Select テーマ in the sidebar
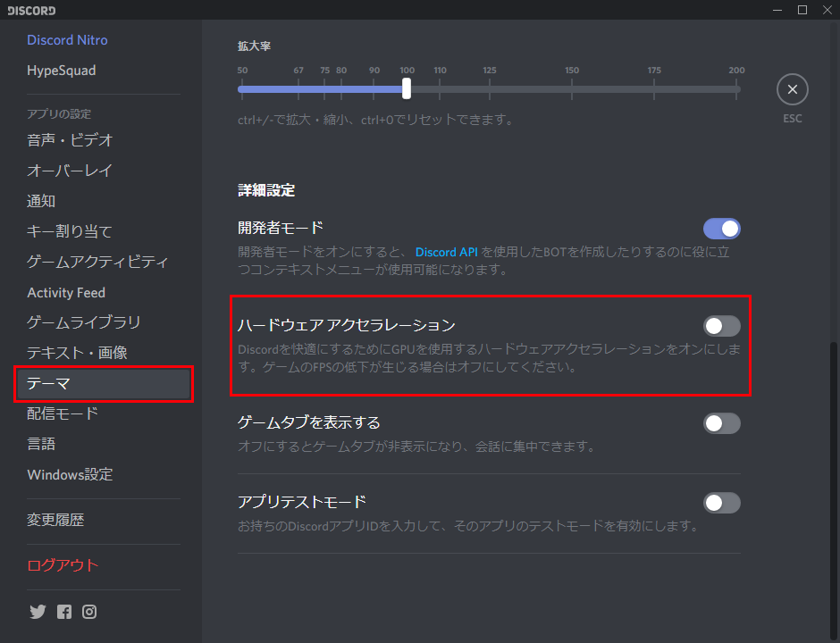The width and height of the screenshot is (840, 643). pyautogui.click(x=104, y=384)
